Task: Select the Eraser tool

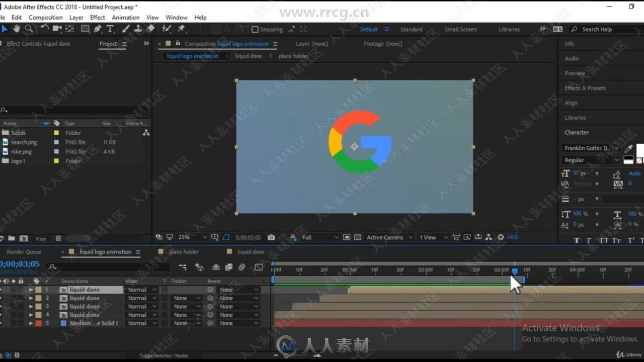Action: click(x=150, y=29)
